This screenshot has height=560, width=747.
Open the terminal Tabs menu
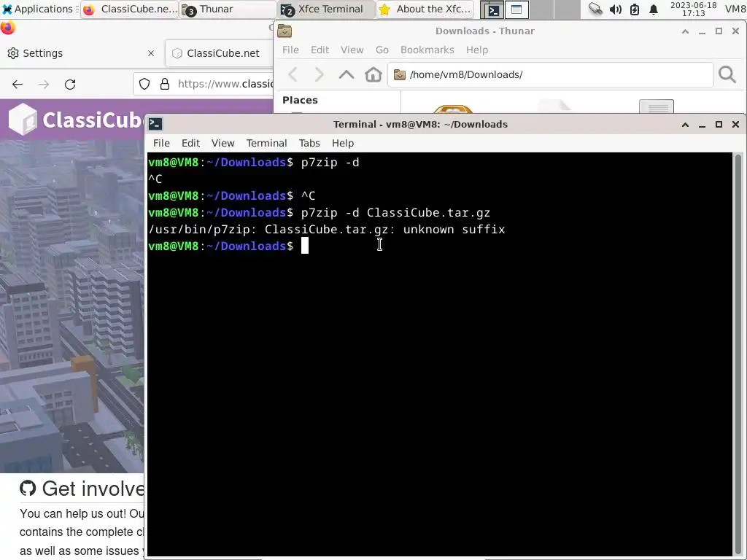(309, 144)
